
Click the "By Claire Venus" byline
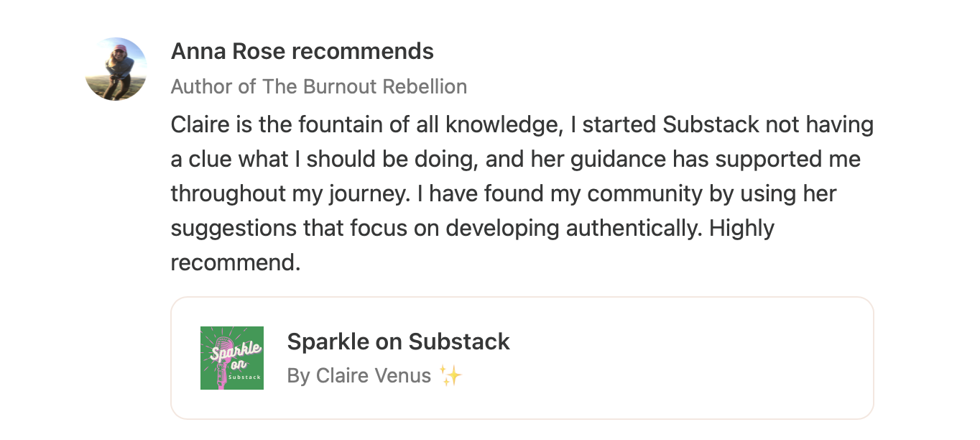[359, 375]
